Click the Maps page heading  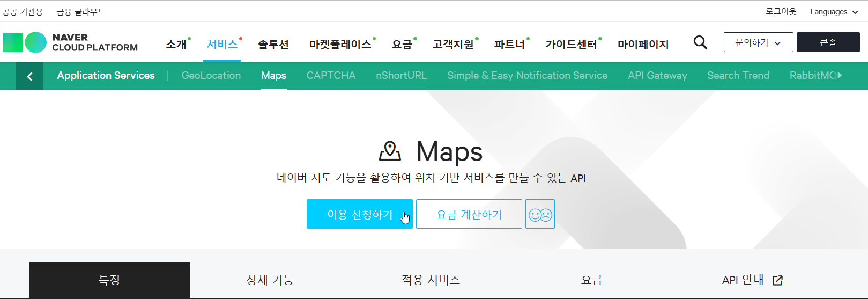tap(449, 152)
